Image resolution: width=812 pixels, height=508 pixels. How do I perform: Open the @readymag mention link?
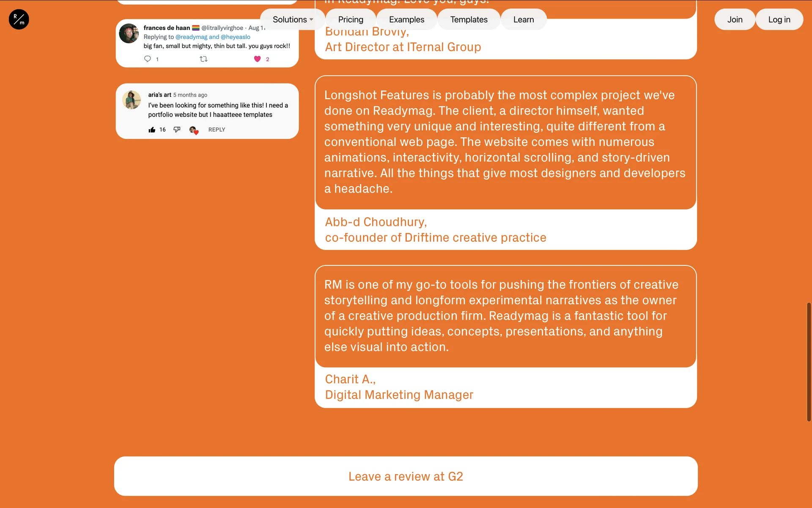click(x=191, y=37)
